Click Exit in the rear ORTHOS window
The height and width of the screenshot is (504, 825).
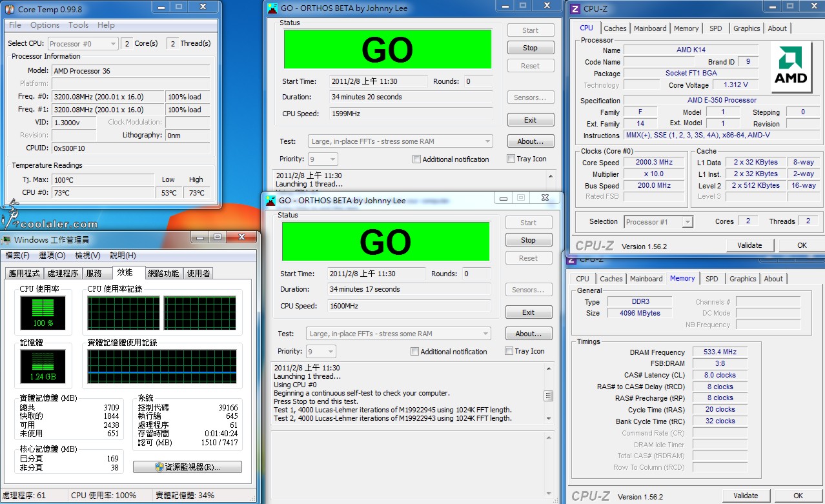point(530,120)
